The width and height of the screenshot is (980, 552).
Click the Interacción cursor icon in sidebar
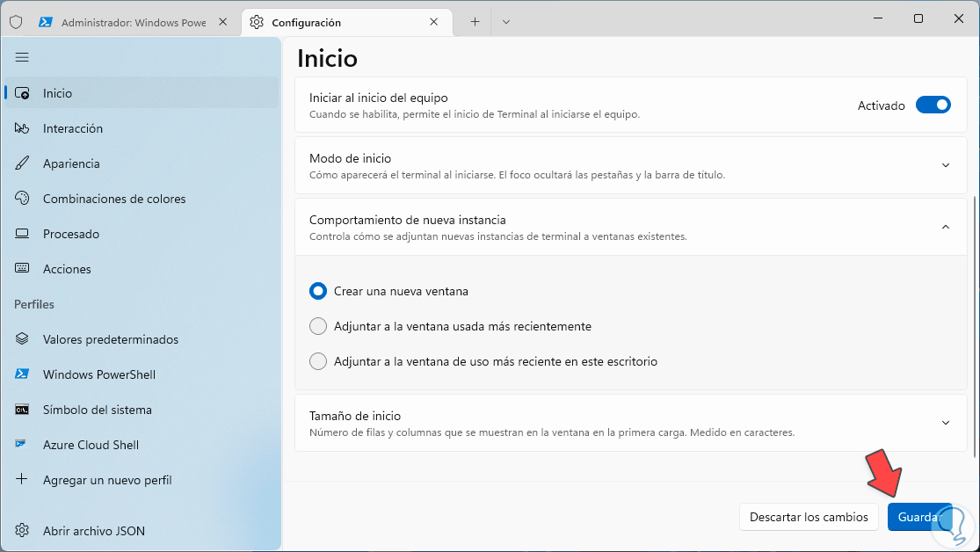pos(22,128)
